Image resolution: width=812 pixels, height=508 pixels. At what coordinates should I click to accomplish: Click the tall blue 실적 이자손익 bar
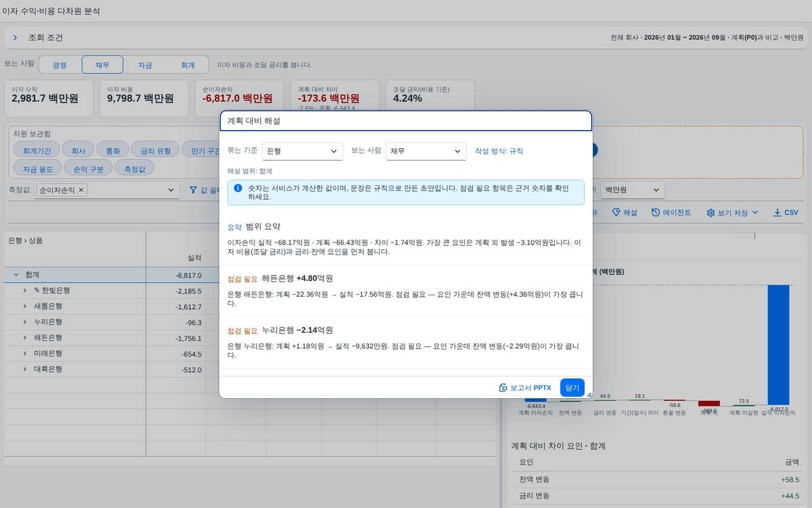pos(778,345)
